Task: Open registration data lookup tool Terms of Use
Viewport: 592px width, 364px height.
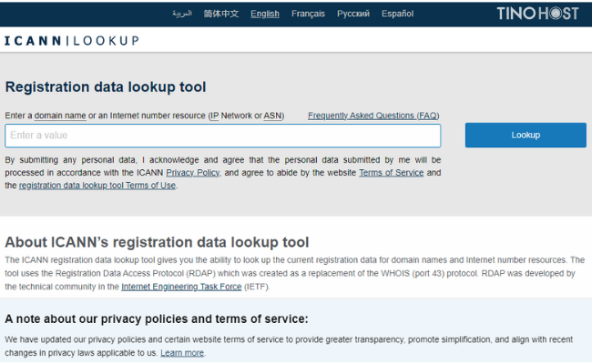Action: [x=97, y=186]
